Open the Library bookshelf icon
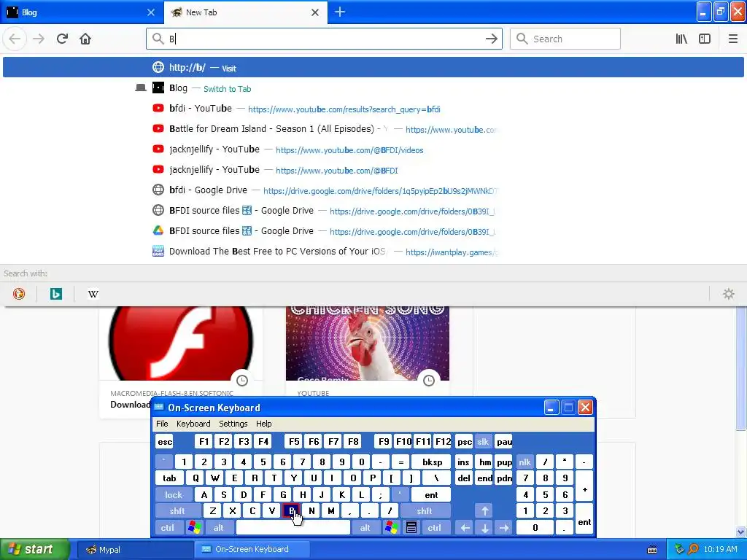747x560 pixels. coord(681,39)
